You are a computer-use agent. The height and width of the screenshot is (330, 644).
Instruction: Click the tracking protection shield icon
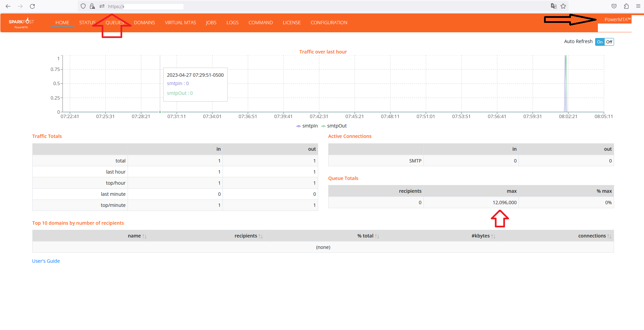click(83, 6)
